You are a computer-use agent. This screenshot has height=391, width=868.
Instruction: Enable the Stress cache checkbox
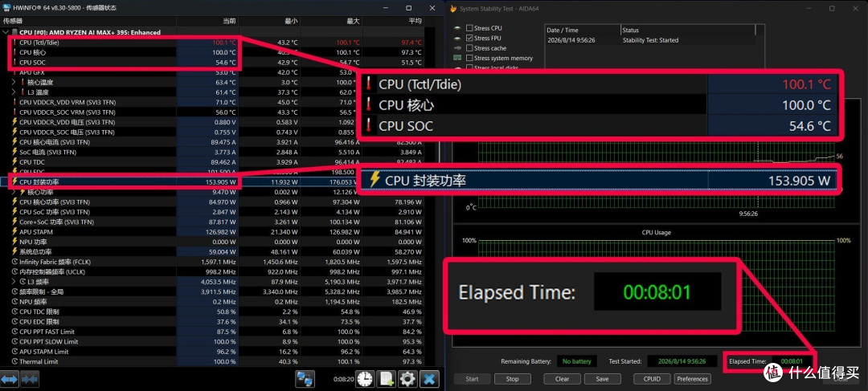click(469, 48)
